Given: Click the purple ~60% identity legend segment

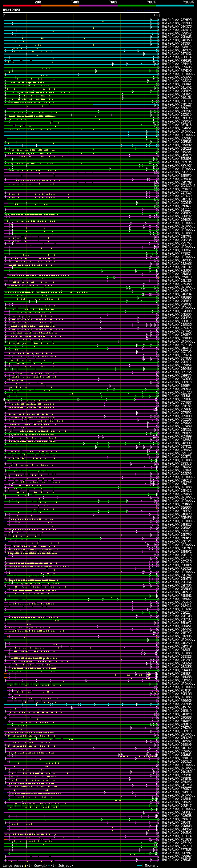Looking at the screenshot, I should coord(98,6).
